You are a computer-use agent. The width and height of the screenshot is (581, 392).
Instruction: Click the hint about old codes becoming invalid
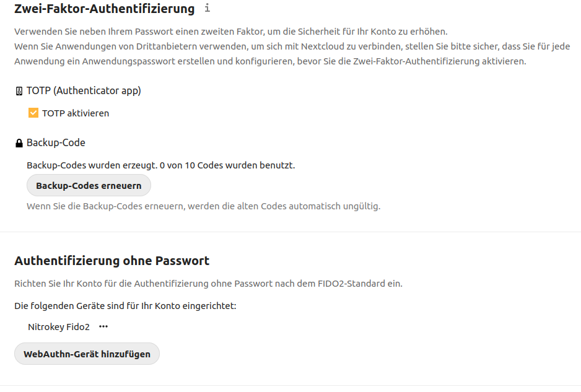click(203, 206)
